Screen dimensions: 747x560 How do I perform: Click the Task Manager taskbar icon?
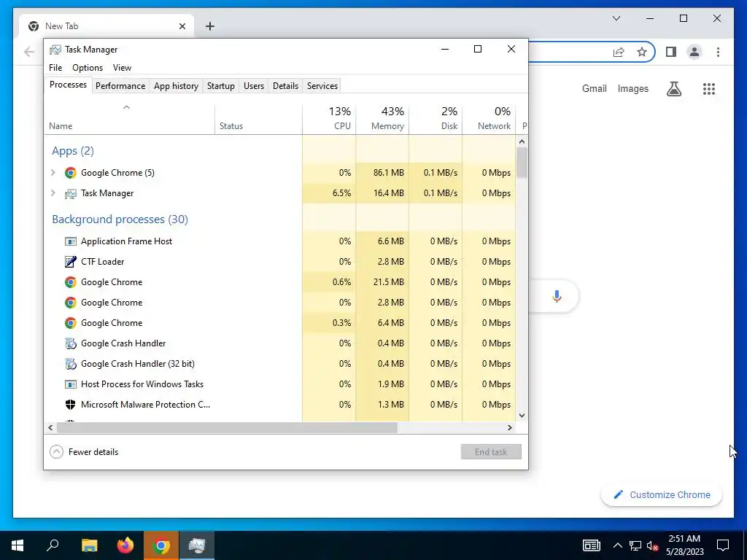pyautogui.click(x=197, y=545)
